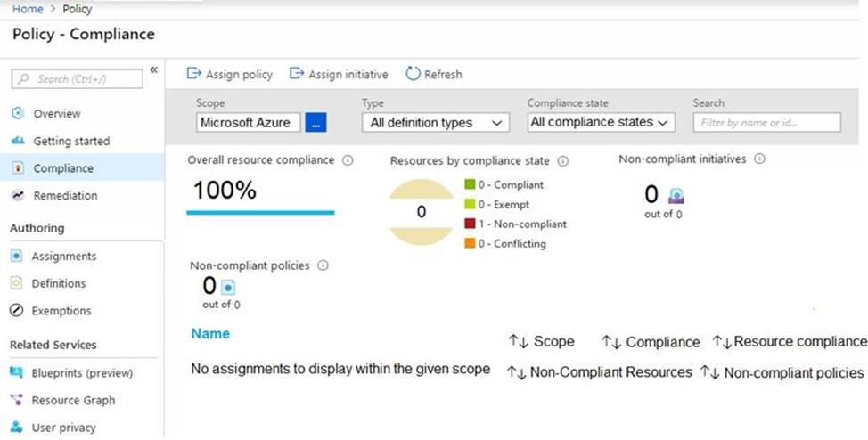868x440 pixels.
Task: Expand the Compliance state dropdown
Action: [x=600, y=122]
